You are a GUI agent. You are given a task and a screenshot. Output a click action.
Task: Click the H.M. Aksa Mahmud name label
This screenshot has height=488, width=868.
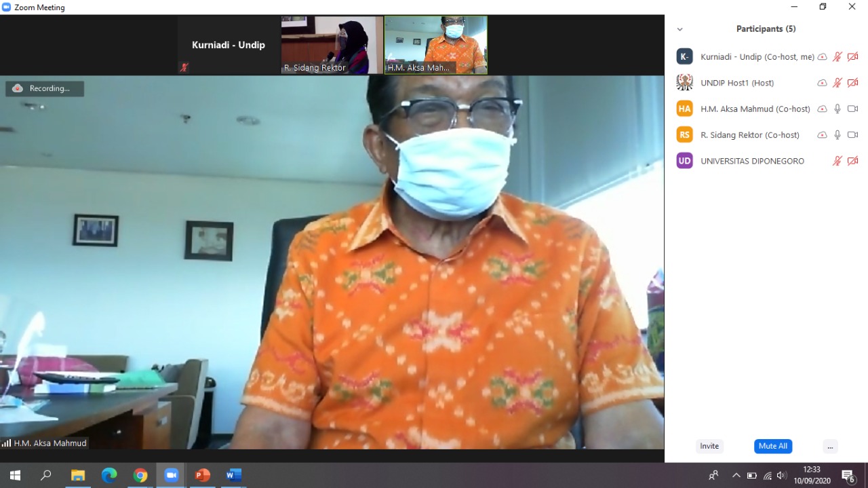(50, 443)
